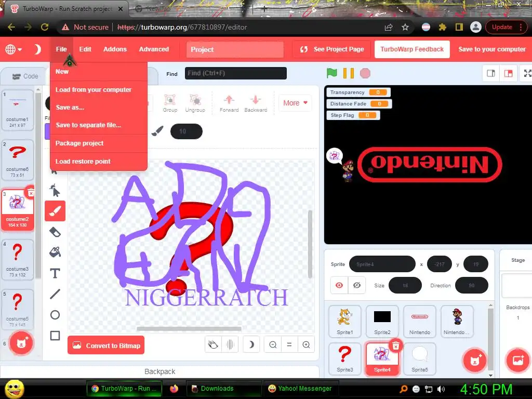
Task: Switch to small stage layout
Action: 491,73
